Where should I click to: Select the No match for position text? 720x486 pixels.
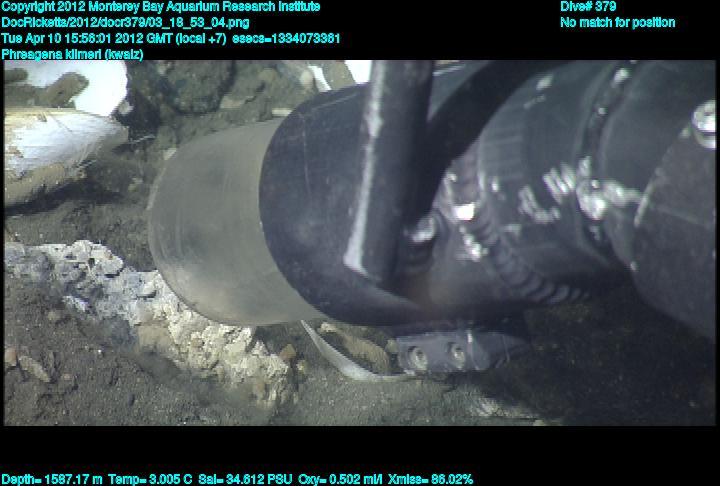tap(618, 23)
